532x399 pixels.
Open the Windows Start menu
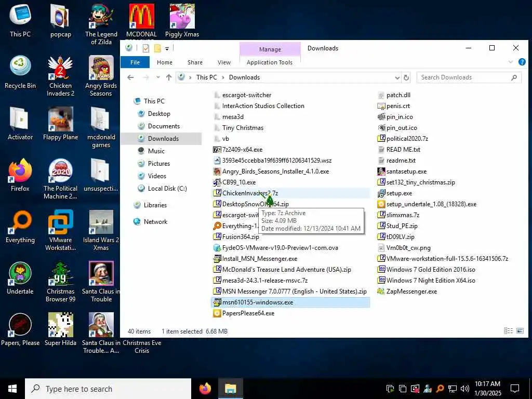tap(12, 389)
